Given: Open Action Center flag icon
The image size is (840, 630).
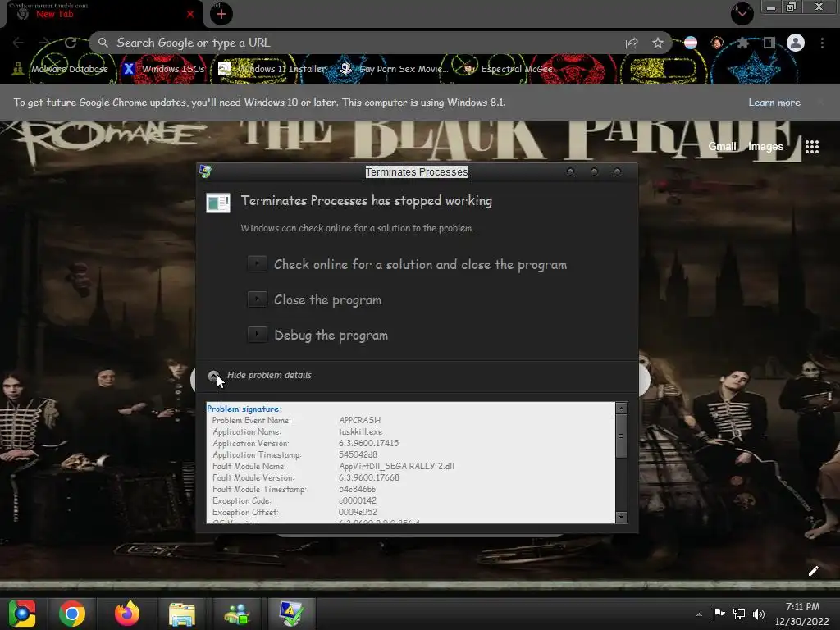Looking at the screenshot, I should (x=719, y=614).
